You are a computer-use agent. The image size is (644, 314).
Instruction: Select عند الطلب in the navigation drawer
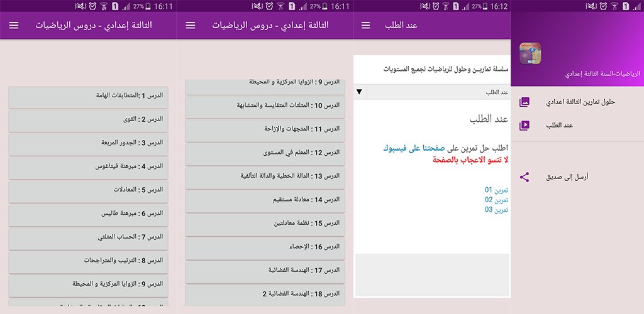click(559, 126)
